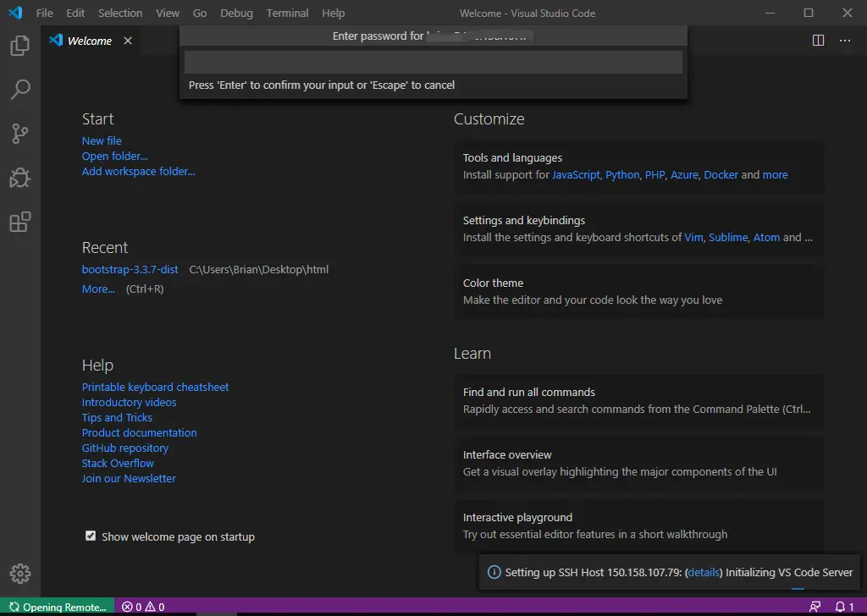Install PHP language support link
This screenshot has width=867, height=616.
[x=654, y=174]
